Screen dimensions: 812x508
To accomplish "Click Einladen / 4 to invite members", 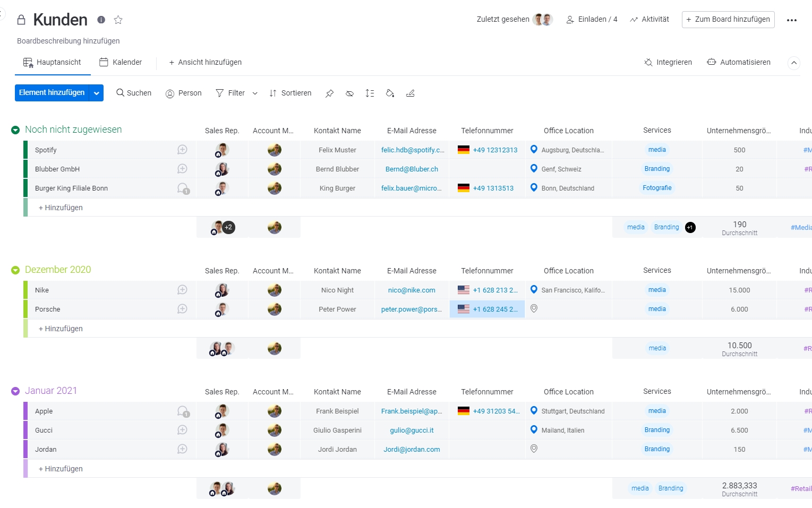I will pyautogui.click(x=592, y=19).
